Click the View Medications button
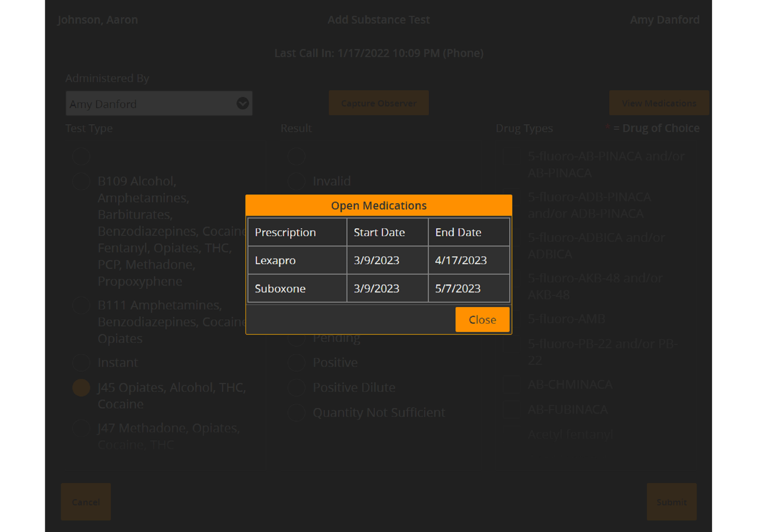The image size is (757, 532). [659, 103]
